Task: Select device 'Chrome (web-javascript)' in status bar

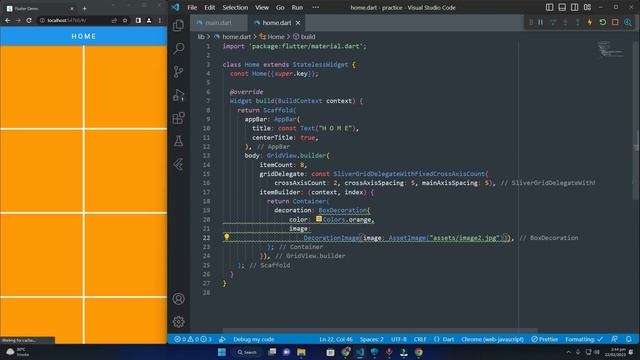Action: 492,339
